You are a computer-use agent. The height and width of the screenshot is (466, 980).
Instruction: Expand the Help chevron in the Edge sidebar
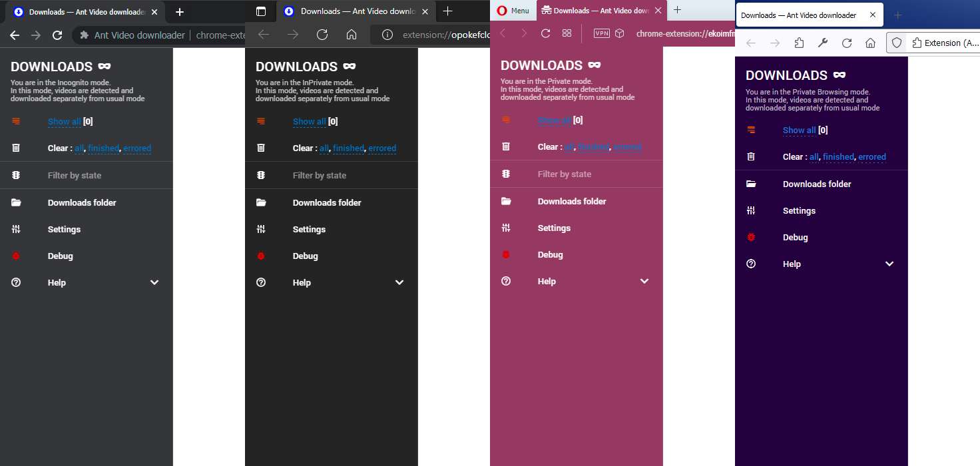coord(399,282)
